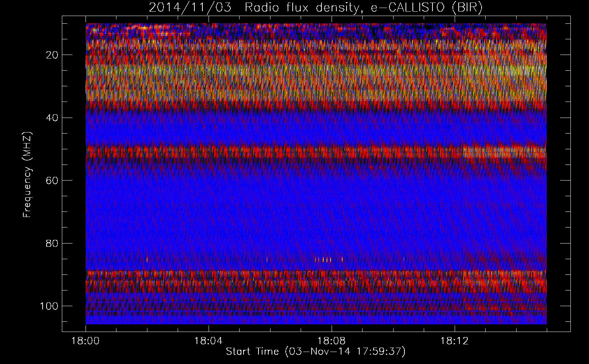The image size is (589, 364).
Task: Click the "Start Time (03-Nov-14 17:59:37)" label
Action: point(316,352)
